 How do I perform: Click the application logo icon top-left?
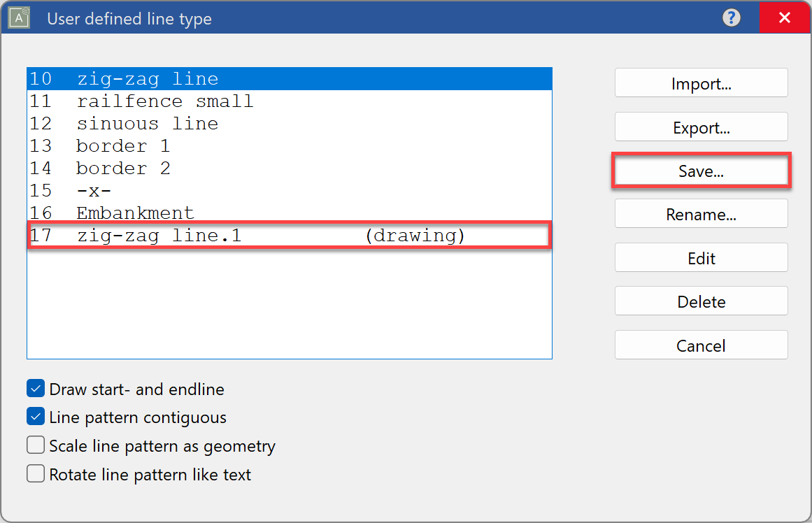coord(17,17)
